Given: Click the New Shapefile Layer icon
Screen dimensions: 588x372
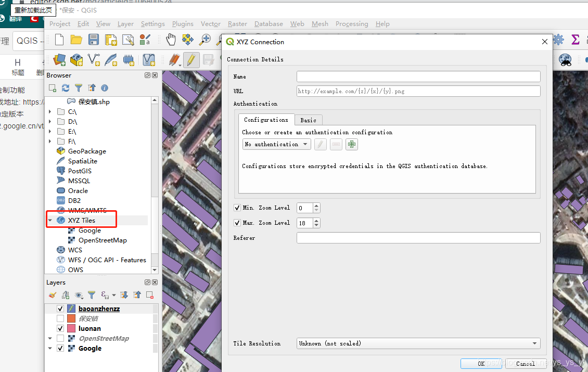Looking at the screenshot, I should tap(94, 60).
